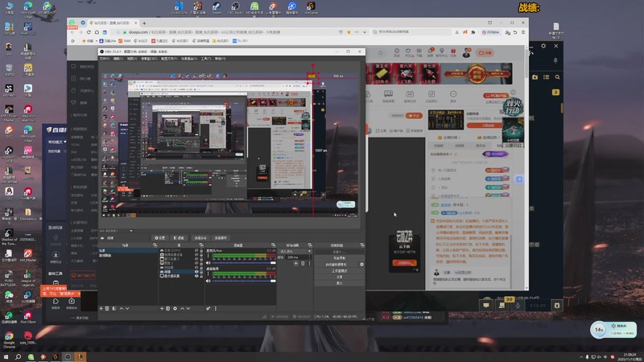The height and width of the screenshot is (362, 644).
Task: Expand Douyu 主播投稿 section
Action: (448, 138)
